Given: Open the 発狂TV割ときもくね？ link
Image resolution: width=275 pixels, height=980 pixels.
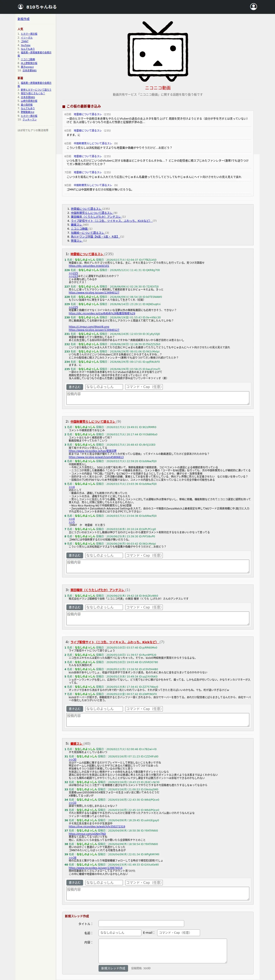Looking at the screenshot, I should click(33, 93).
